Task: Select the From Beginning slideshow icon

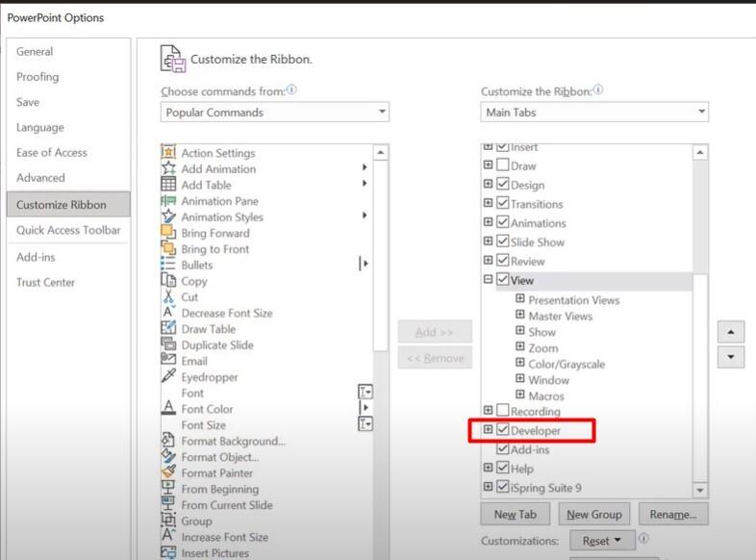Action: click(x=168, y=488)
